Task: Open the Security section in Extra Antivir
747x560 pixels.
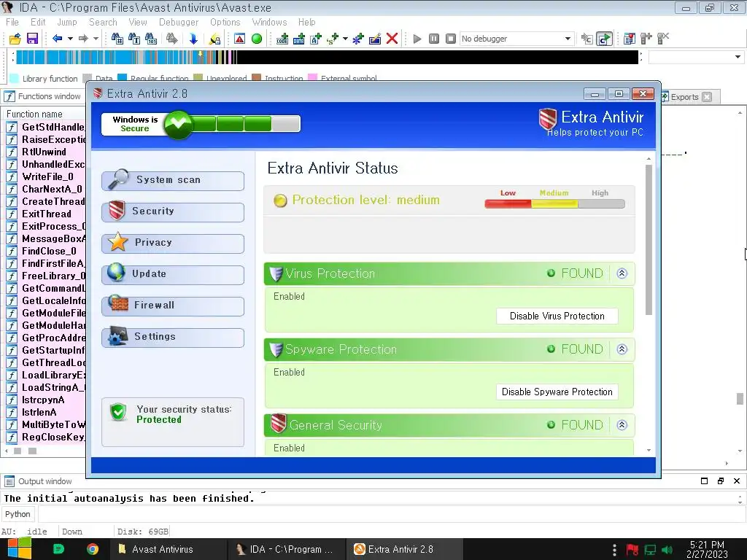Action: (x=173, y=211)
